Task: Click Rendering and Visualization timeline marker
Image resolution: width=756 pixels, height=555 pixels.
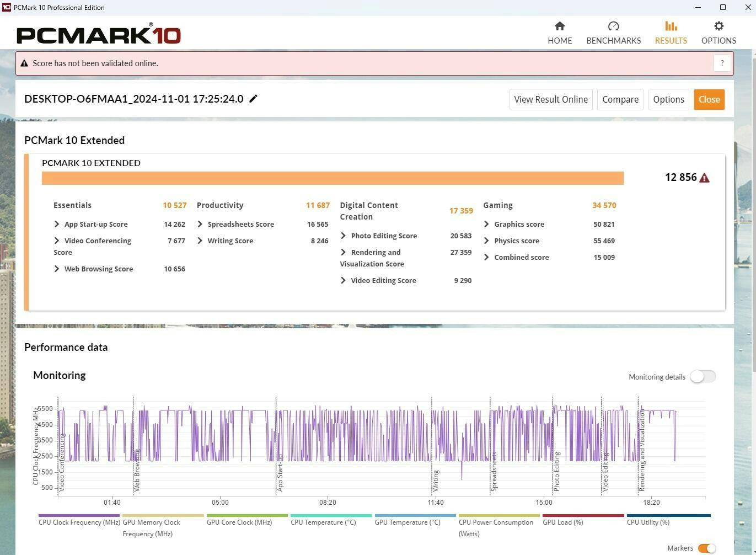Action: (x=642, y=451)
